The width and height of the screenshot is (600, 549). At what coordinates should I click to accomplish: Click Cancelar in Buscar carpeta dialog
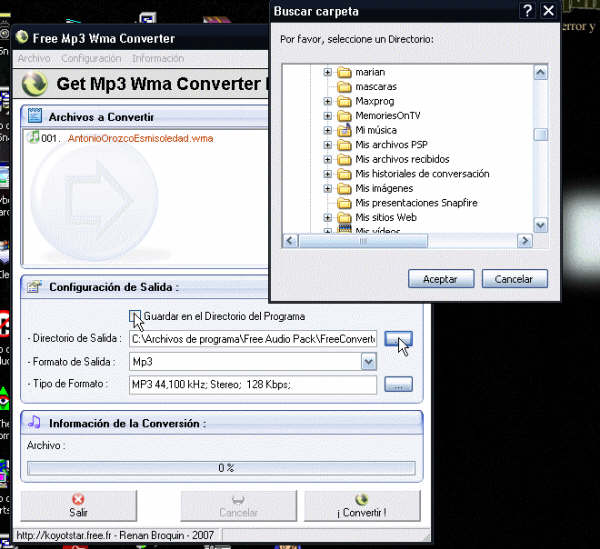click(514, 279)
